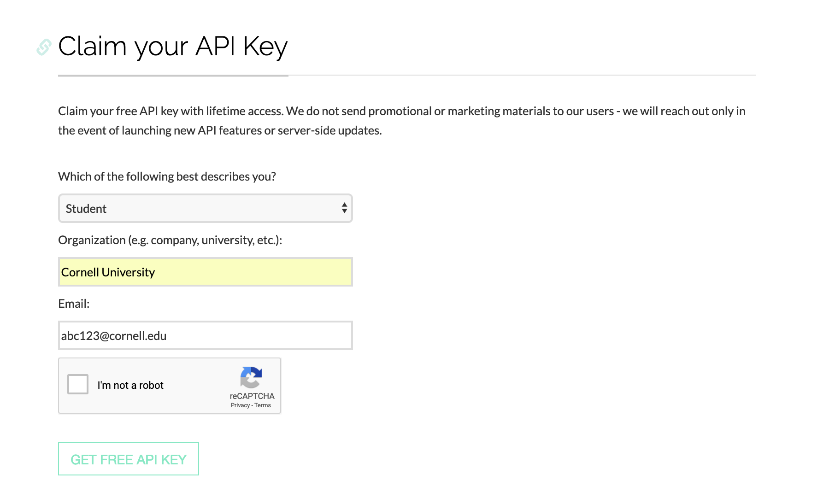Check the "I'm not a robot" checkbox
The height and width of the screenshot is (504, 835).
pyautogui.click(x=78, y=384)
